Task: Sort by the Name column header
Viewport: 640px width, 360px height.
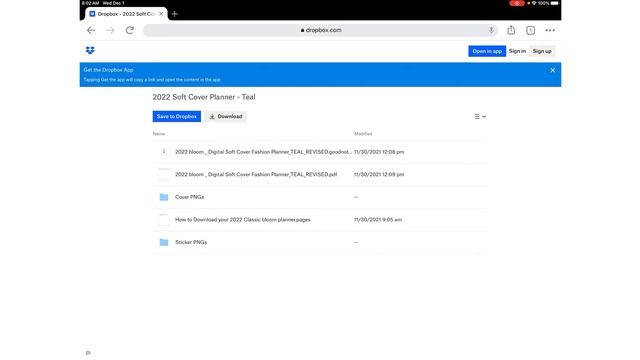Action: click(x=159, y=134)
